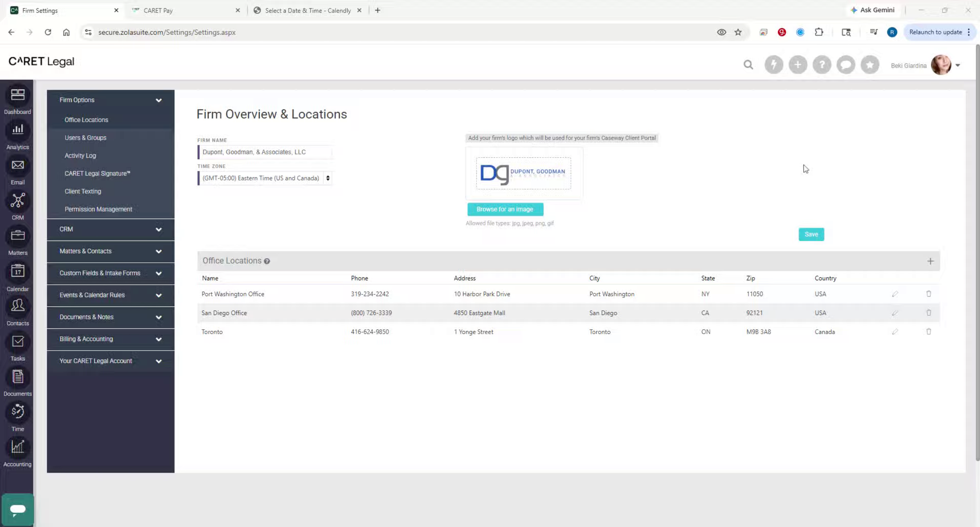The height and width of the screenshot is (527, 980).
Task: Open the browser extensions puzzle icon
Action: (x=819, y=32)
